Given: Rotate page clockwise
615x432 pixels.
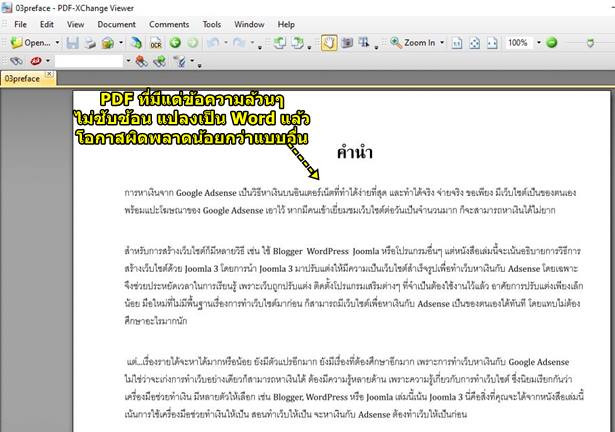Looking at the screenshot, I should 297,43.
